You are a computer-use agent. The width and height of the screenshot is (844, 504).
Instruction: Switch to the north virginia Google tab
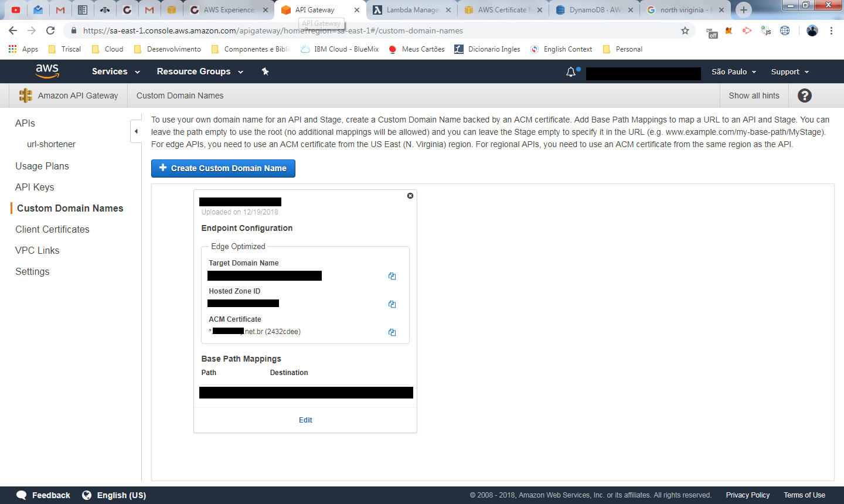[685, 10]
